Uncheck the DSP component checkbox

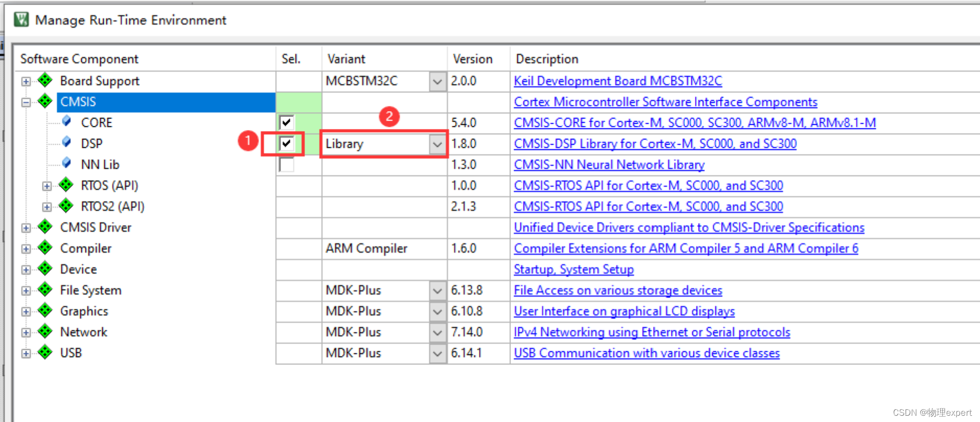point(286,144)
